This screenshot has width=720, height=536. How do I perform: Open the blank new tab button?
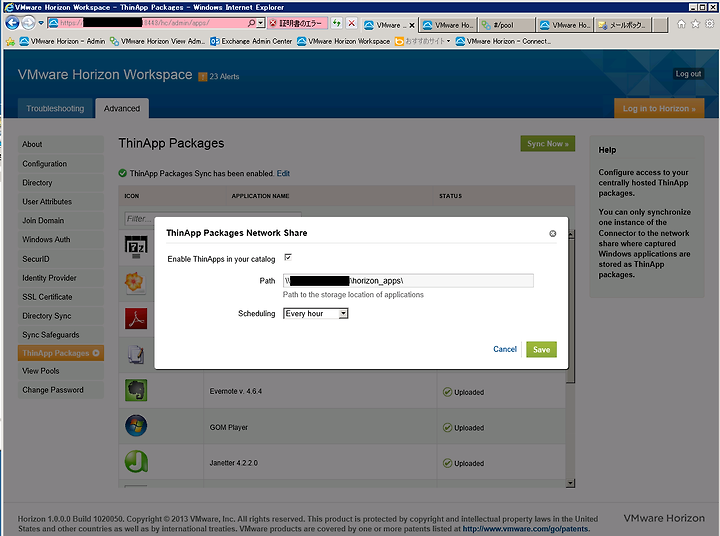click(660, 25)
